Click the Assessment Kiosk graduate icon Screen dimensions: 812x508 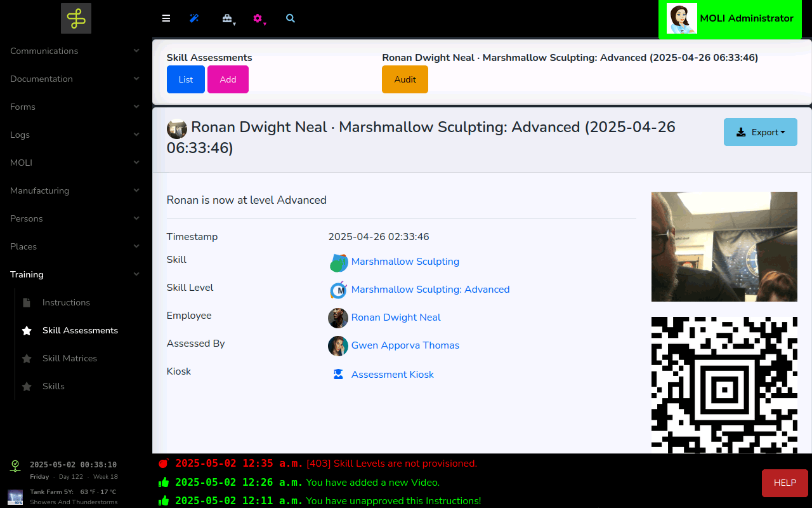[x=338, y=374]
